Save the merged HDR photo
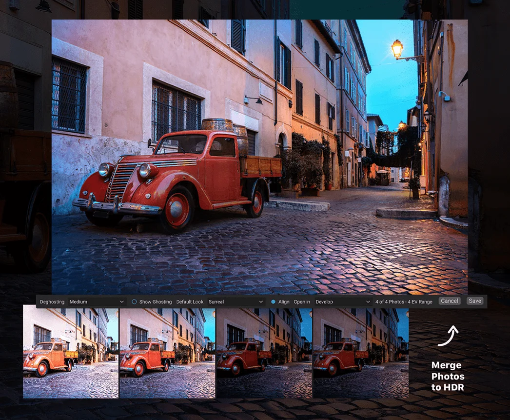 click(475, 301)
